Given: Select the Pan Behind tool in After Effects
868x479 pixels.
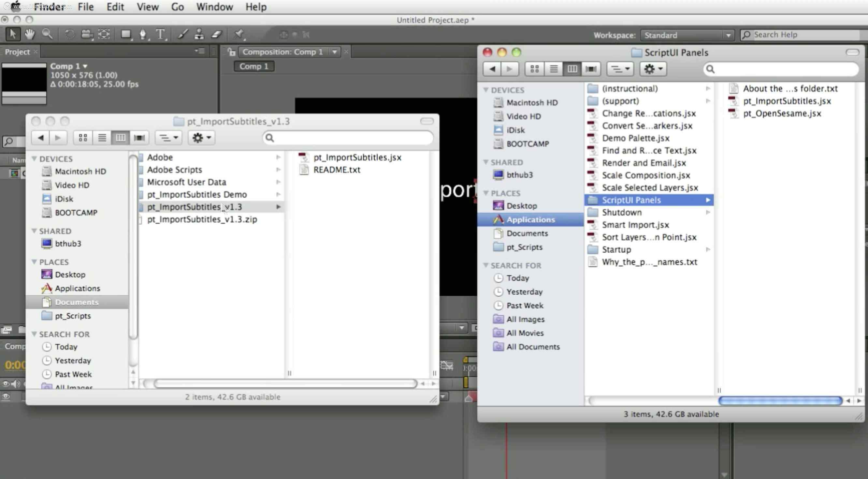Looking at the screenshot, I should pos(104,35).
